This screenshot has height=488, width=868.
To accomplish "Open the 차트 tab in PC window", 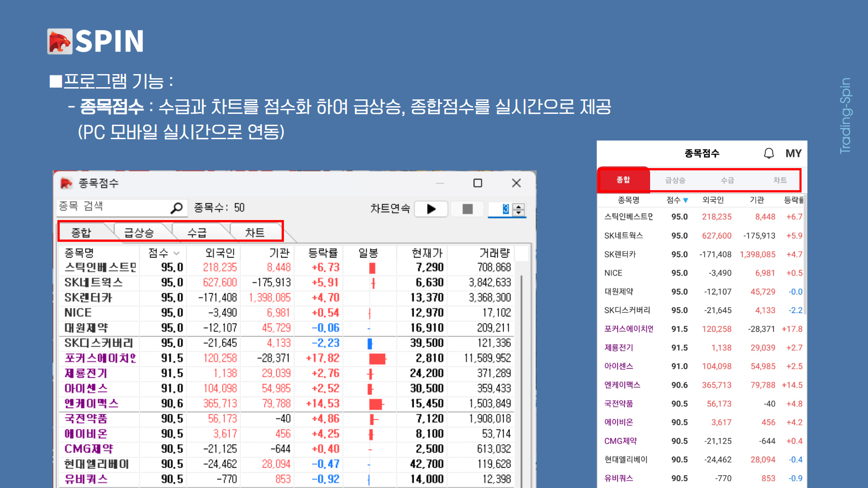I will click(255, 232).
